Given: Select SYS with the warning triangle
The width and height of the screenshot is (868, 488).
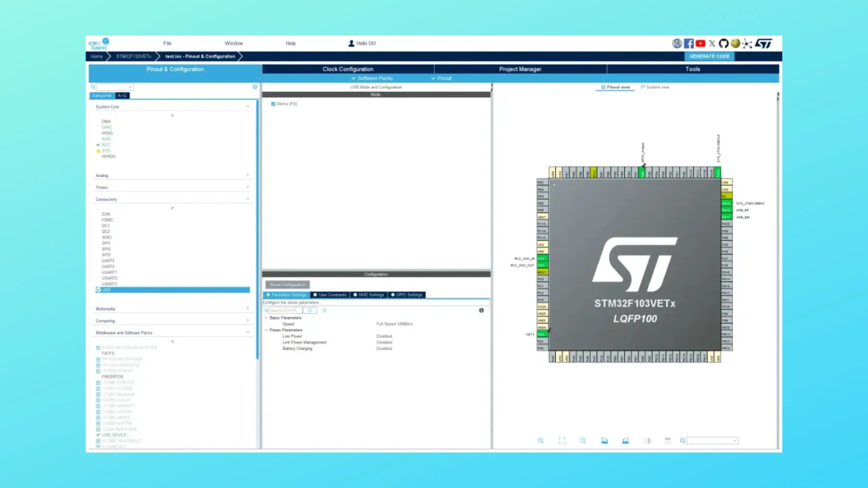Looking at the screenshot, I should click(106, 150).
